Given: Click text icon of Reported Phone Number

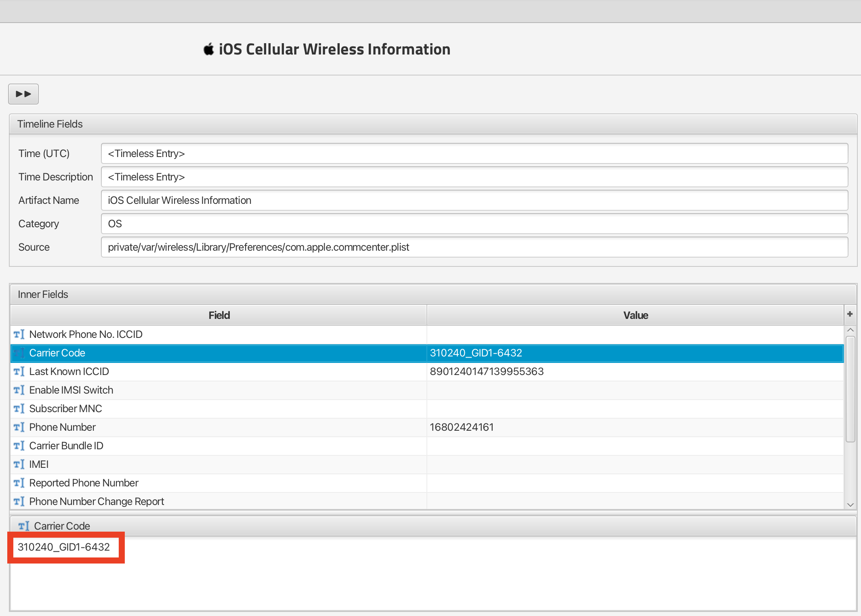Looking at the screenshot, I should (19, 483).
